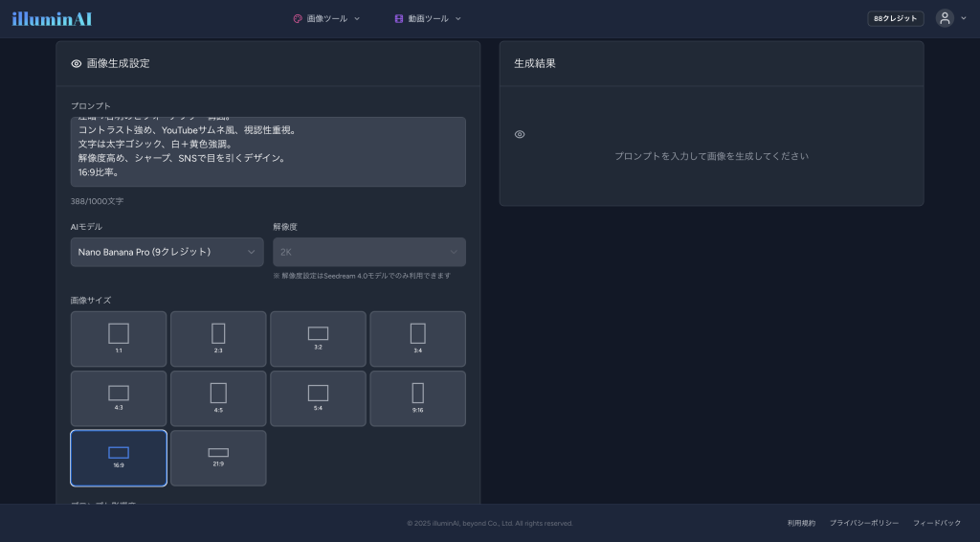Open the 利用規約 footer link

pos(801,523)
